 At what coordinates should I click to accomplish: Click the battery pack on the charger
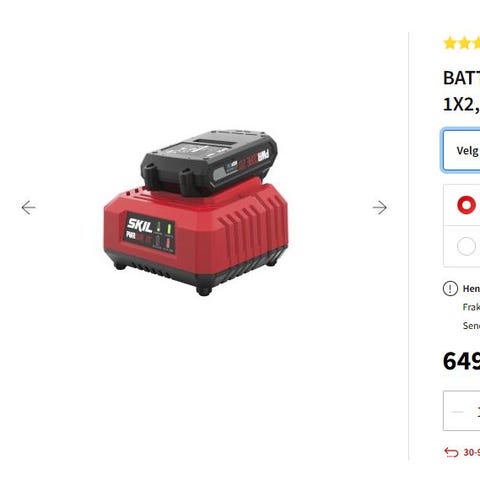209,162
